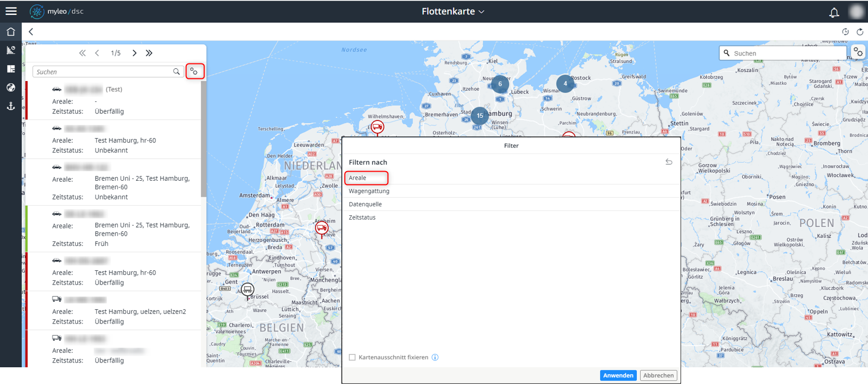Click the vehicle list scrollbar
This screenshot has width=868, height=387.
203,139
